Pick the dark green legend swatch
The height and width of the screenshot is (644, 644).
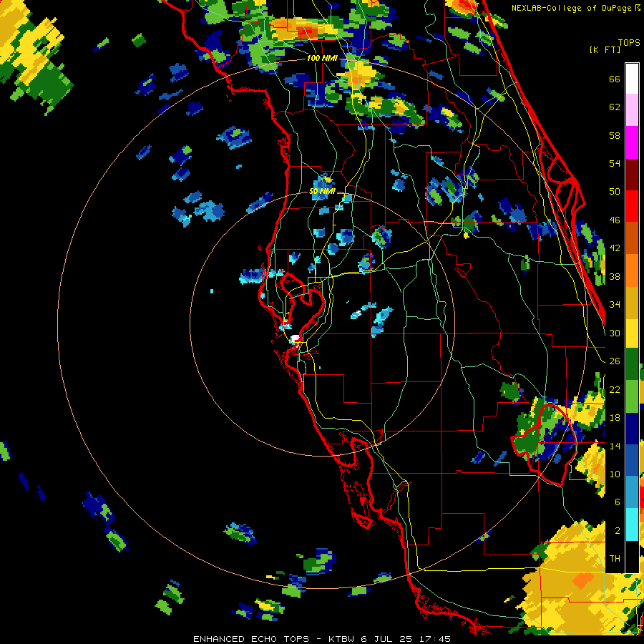tap(632, 364)
